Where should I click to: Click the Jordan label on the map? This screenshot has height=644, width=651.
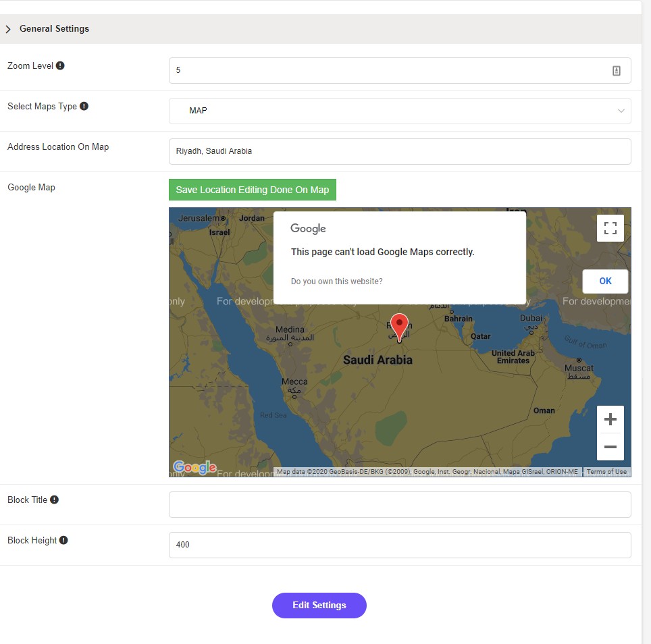252,218
